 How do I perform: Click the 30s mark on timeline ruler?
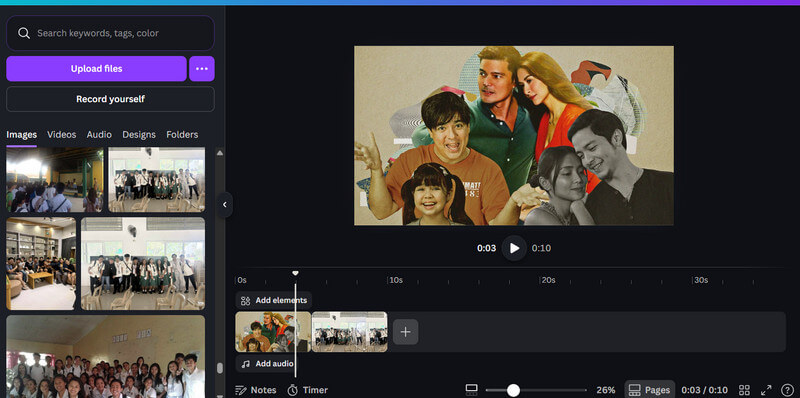(701, 280)
